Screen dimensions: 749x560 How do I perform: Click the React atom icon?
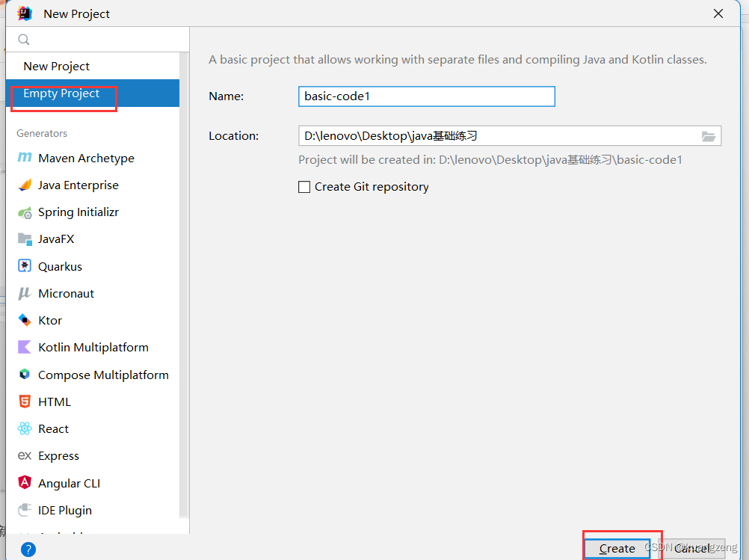(x=25, y=428)
